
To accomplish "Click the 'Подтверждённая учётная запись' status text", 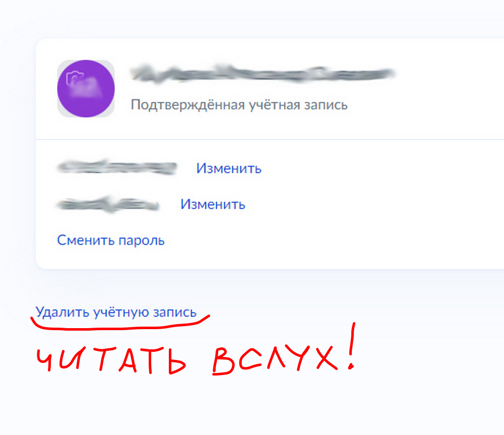I will 239,105.
